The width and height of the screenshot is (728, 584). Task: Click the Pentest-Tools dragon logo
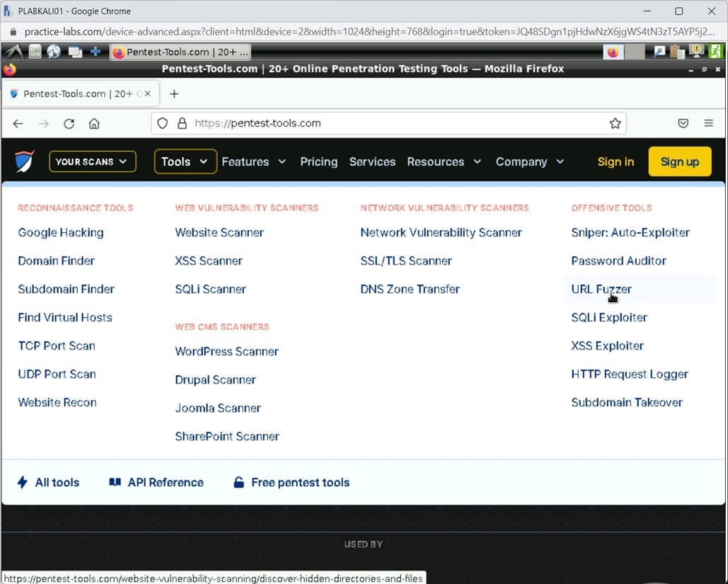[x=24, y=161]
